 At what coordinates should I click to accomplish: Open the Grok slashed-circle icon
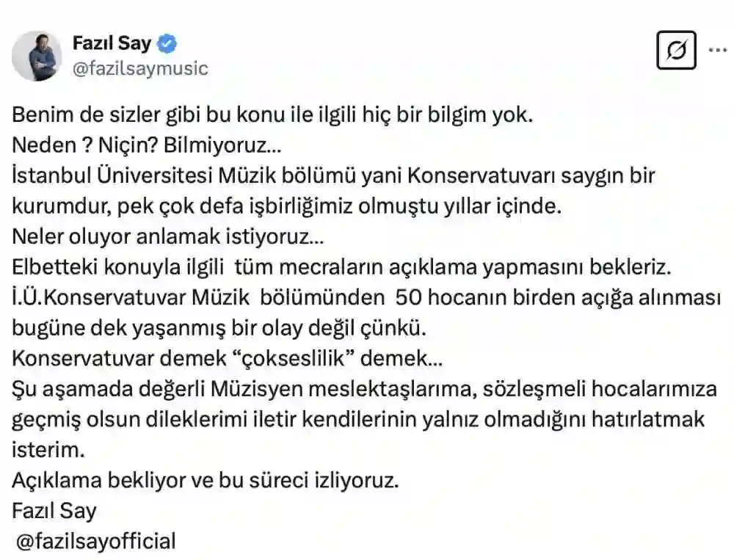(x=676, y=51)
